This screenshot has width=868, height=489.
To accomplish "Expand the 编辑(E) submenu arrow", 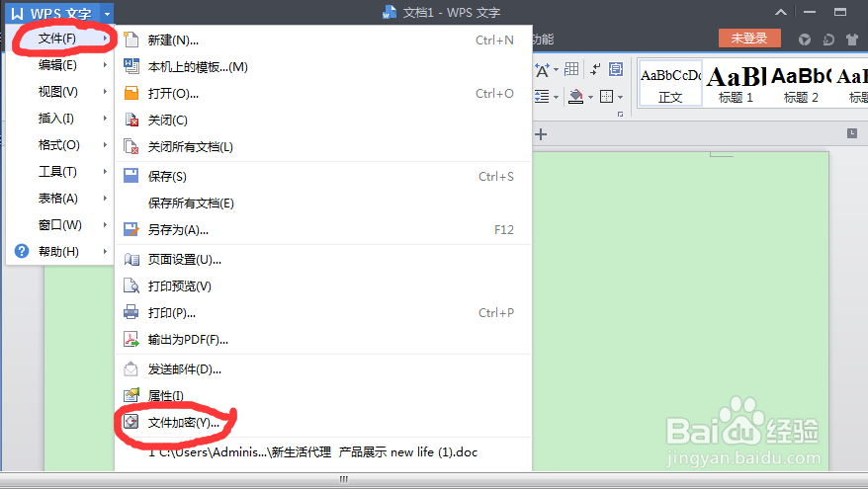I will click(x=105, y=65).
